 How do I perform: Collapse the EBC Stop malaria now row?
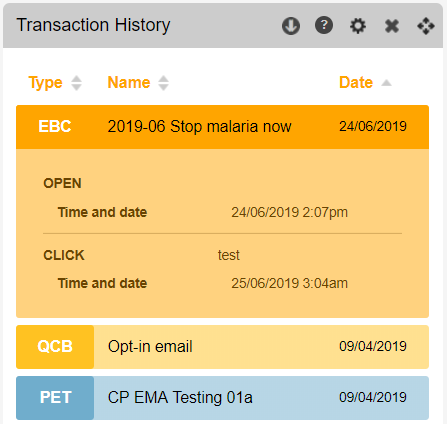(x=222, y=127)
